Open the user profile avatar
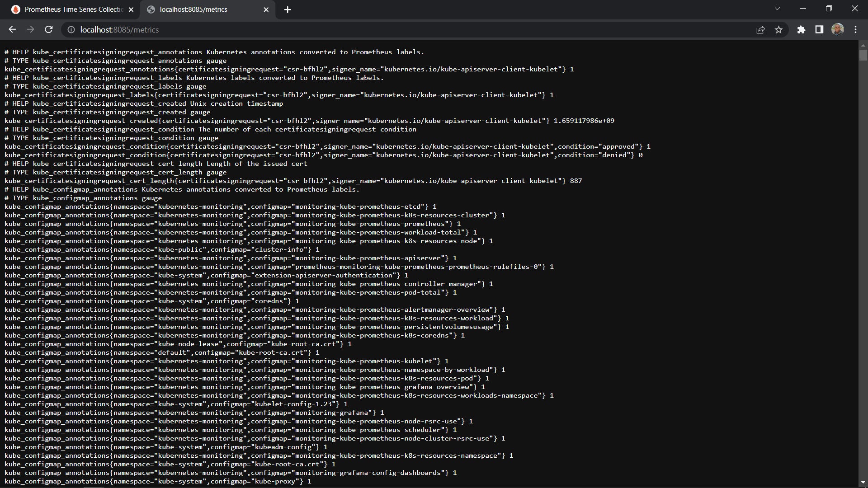This screenshot has width=868, height=488. click(x=837, y=29)
